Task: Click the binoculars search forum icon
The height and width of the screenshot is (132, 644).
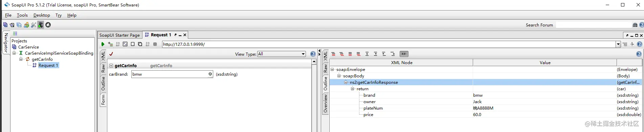Action: click(635, 25)
